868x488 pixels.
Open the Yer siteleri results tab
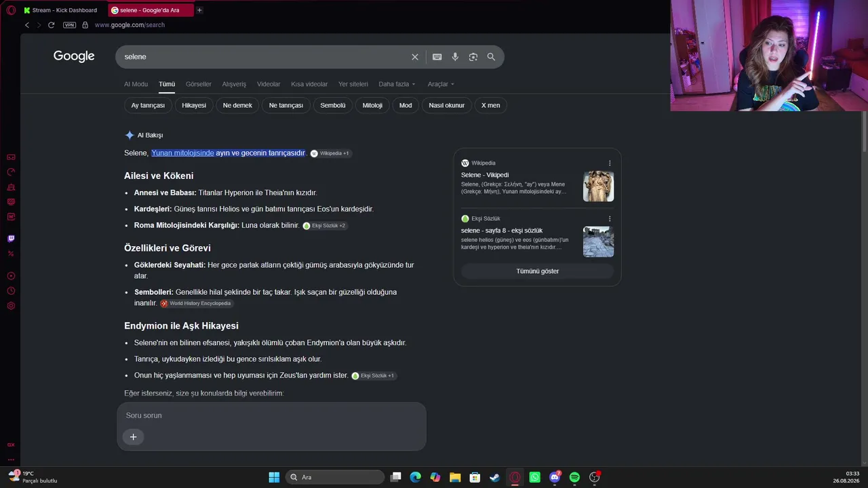click(x=353, y=84)
